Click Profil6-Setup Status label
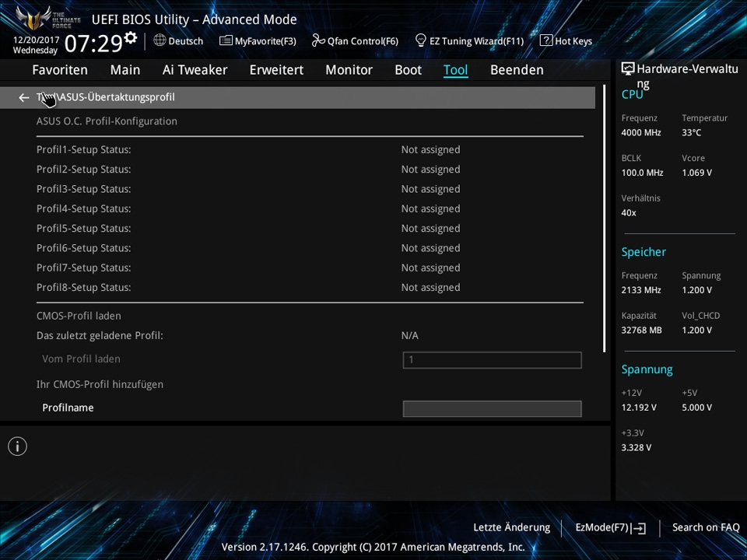The image size is (747, 560). click(84, 248)
